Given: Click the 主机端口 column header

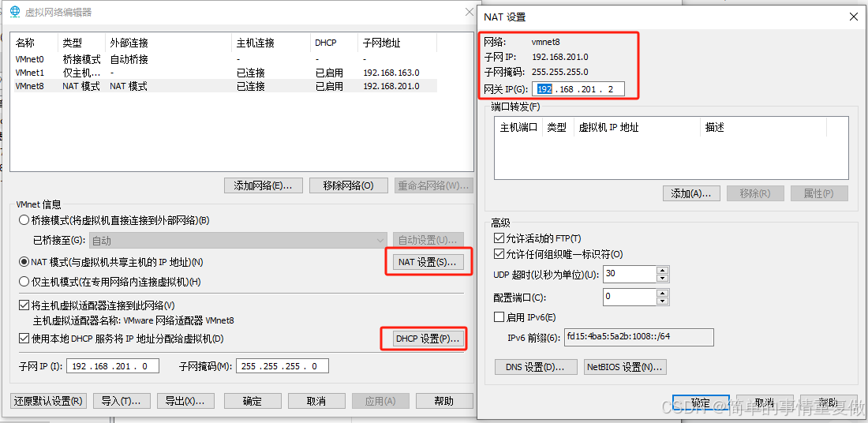Looking at the screenshot, I should click(x=518, y=127).
